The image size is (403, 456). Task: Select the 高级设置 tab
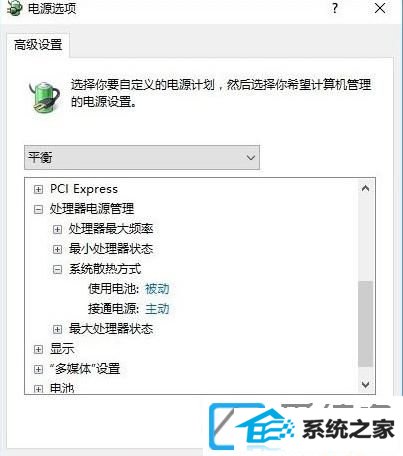[38, 45]
